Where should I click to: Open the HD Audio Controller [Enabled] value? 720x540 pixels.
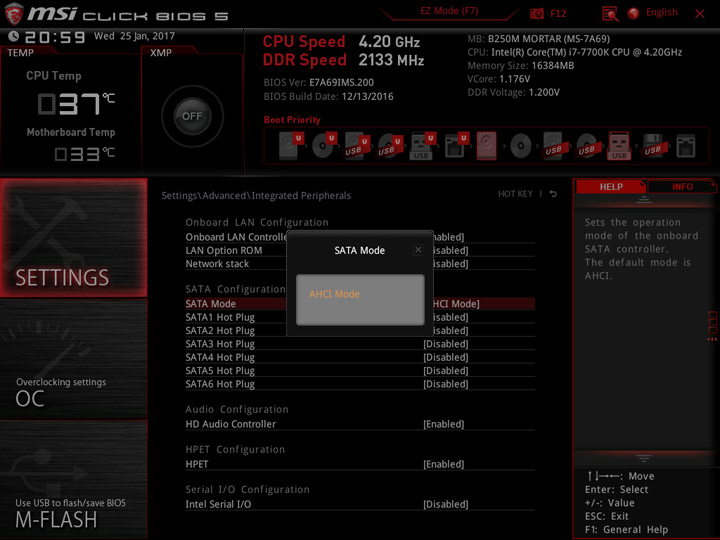pos(444,424)
